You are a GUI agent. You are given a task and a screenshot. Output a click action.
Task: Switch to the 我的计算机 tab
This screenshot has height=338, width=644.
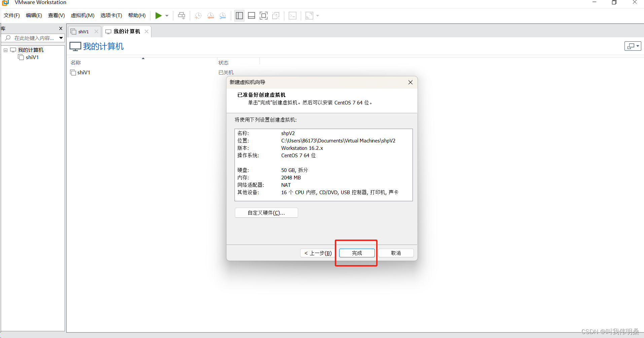(127, 31)
